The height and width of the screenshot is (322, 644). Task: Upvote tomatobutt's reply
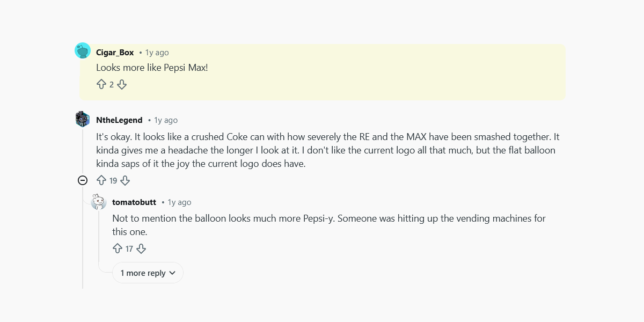tap(118, 248)
